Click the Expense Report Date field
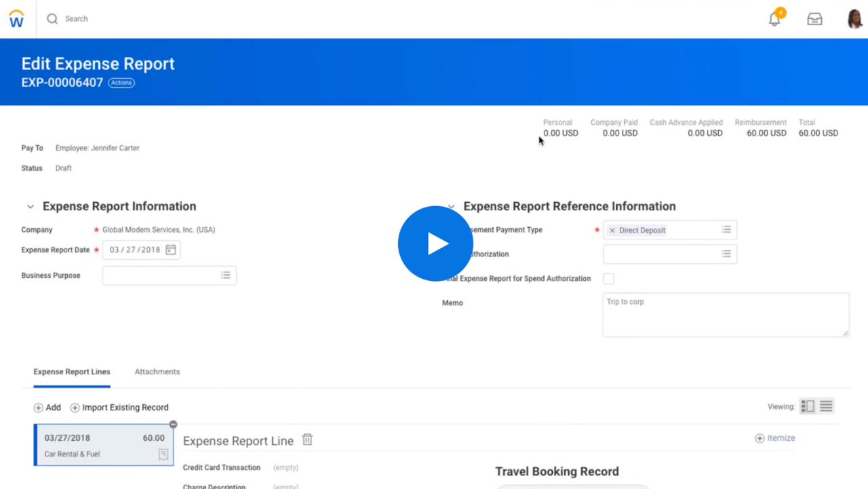Screen dimensions: 868x489 [141, 250]
